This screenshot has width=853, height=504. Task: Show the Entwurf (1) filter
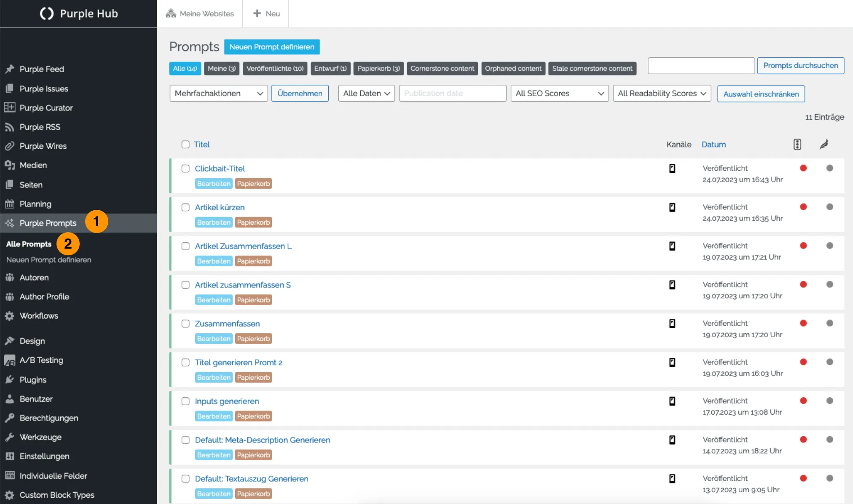[x=330, y=68]
